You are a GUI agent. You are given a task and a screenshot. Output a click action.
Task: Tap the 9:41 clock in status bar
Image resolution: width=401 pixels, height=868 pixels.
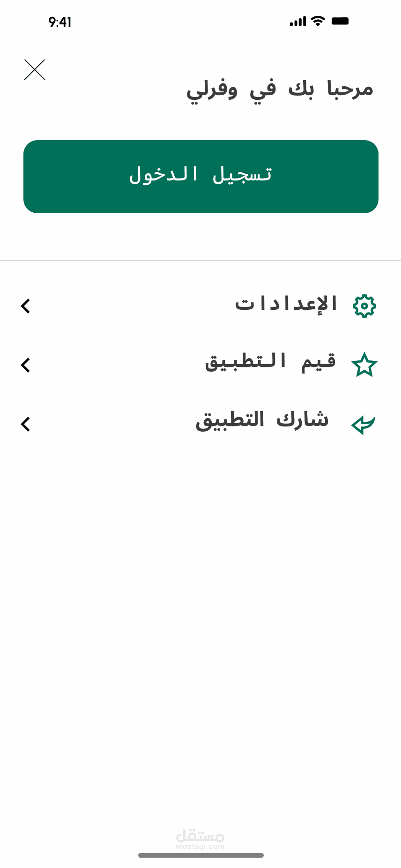[x=60, y=22]
